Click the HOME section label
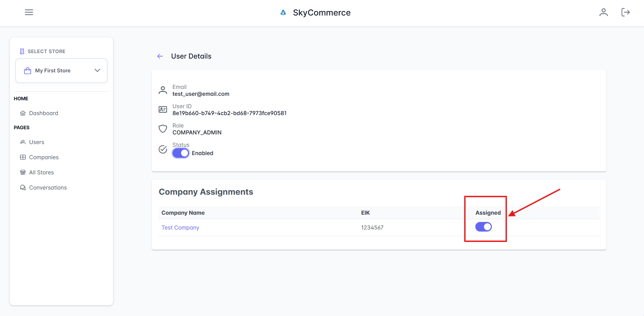Screen dimensions: 644x316 coord(21,99)
